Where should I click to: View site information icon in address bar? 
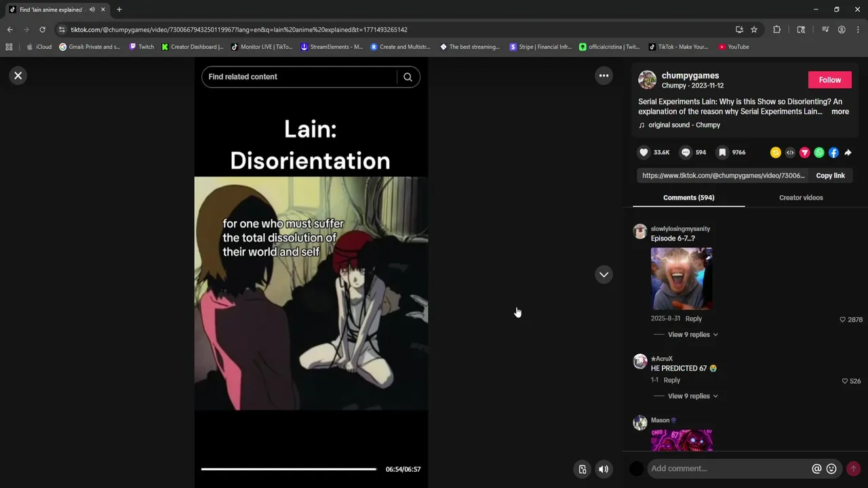point(62,30)
